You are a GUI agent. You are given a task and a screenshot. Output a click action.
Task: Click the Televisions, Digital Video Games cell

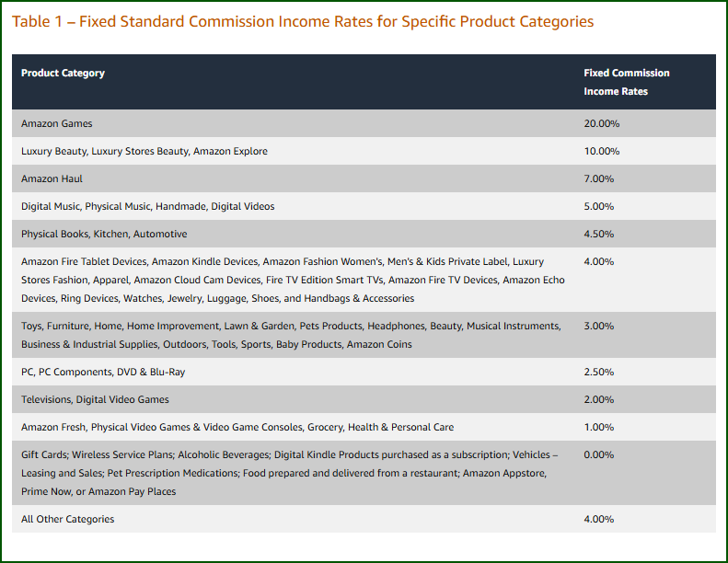95,399
